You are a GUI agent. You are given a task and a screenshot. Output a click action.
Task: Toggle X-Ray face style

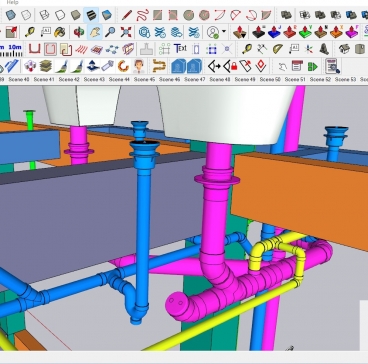(x=10, y=15)
